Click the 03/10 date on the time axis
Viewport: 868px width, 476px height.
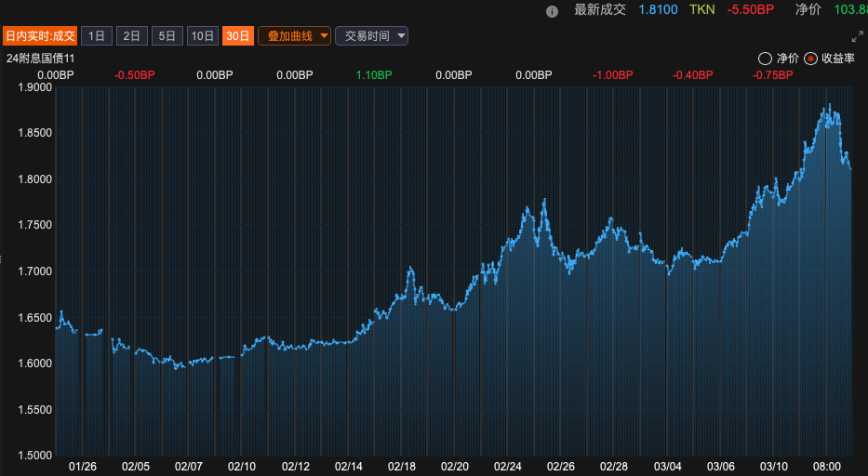(x=774, y=465)
